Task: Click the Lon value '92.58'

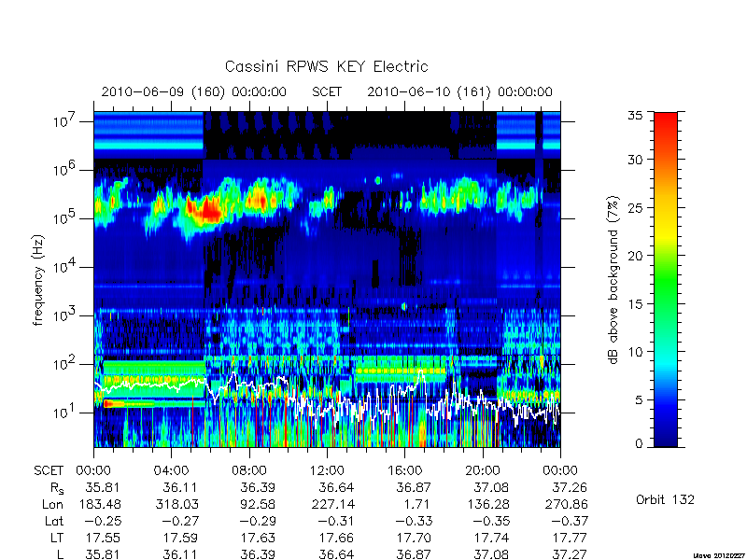Action: [x=259, y=504]
